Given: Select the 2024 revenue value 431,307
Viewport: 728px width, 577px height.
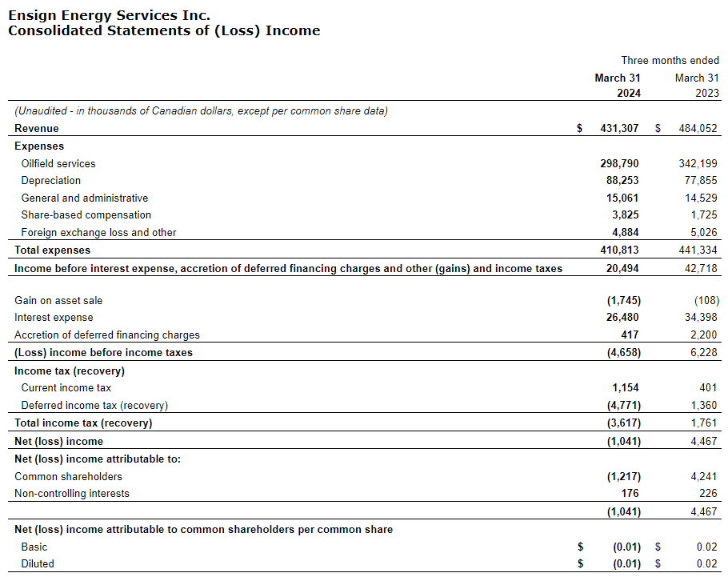Looking at the screenshot, I should coord(619,128).
